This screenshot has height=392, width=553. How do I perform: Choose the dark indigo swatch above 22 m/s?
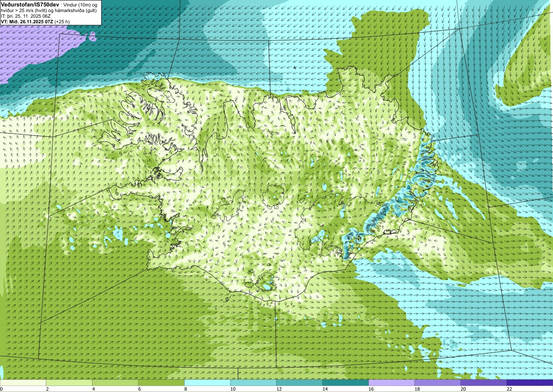tap(530, 383)
